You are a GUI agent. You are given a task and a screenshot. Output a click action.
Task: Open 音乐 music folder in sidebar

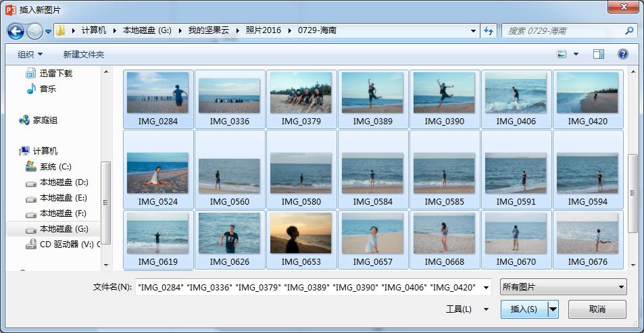(x=47, y=88)
